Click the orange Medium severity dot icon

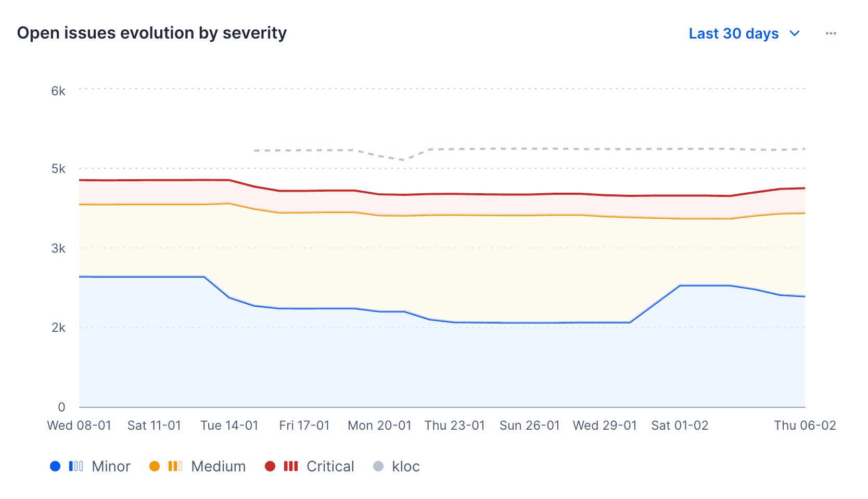tap(155, 466)
